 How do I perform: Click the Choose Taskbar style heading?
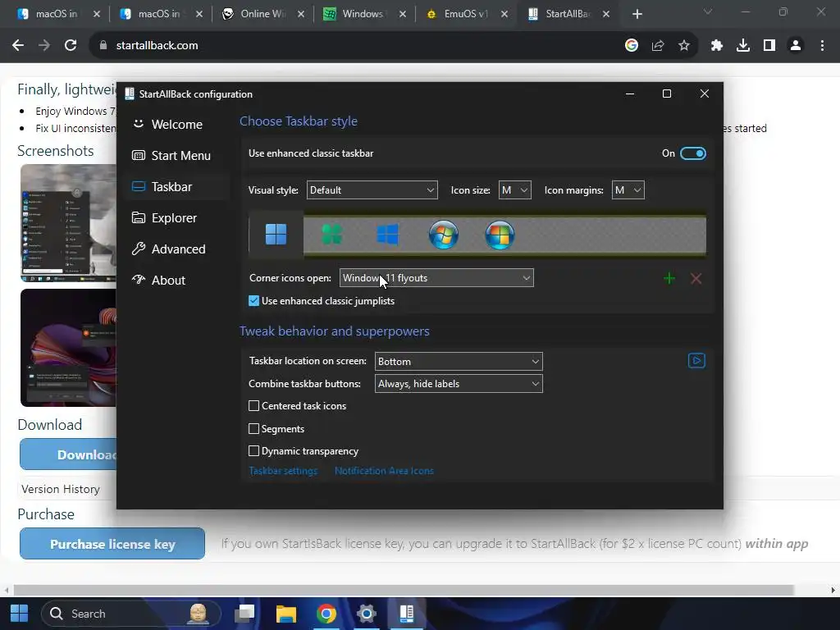coord(299,121)
